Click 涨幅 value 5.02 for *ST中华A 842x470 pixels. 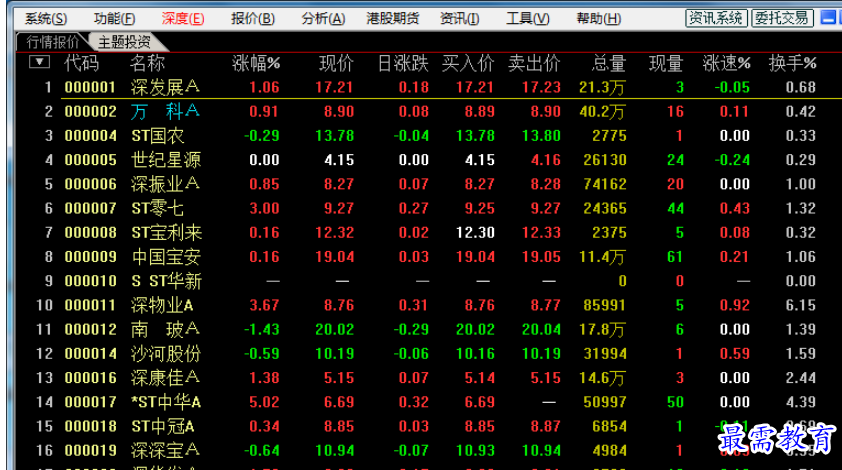264,402
